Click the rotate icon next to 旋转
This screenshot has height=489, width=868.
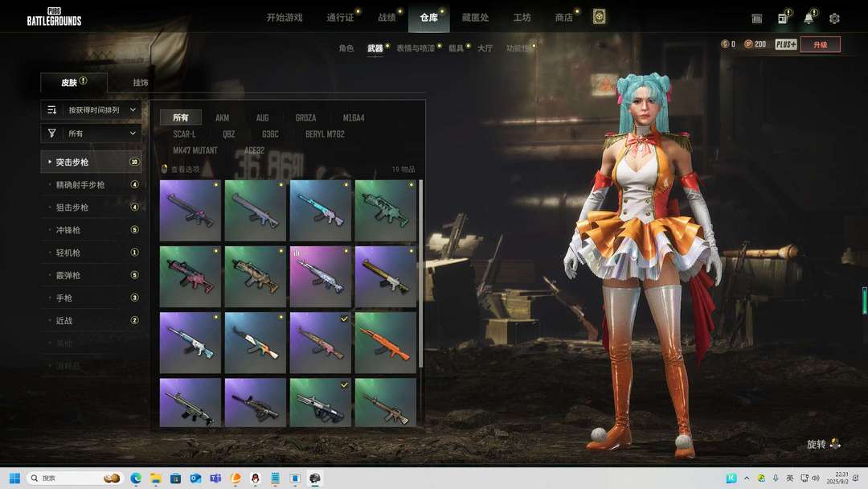coord(835,444)
